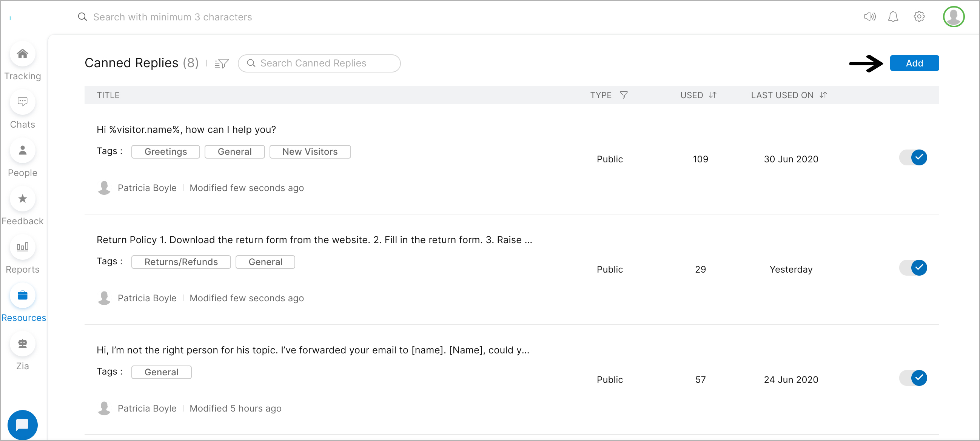Open the Feedback star icon
980x441 pixels.
(x=22, y=199)
